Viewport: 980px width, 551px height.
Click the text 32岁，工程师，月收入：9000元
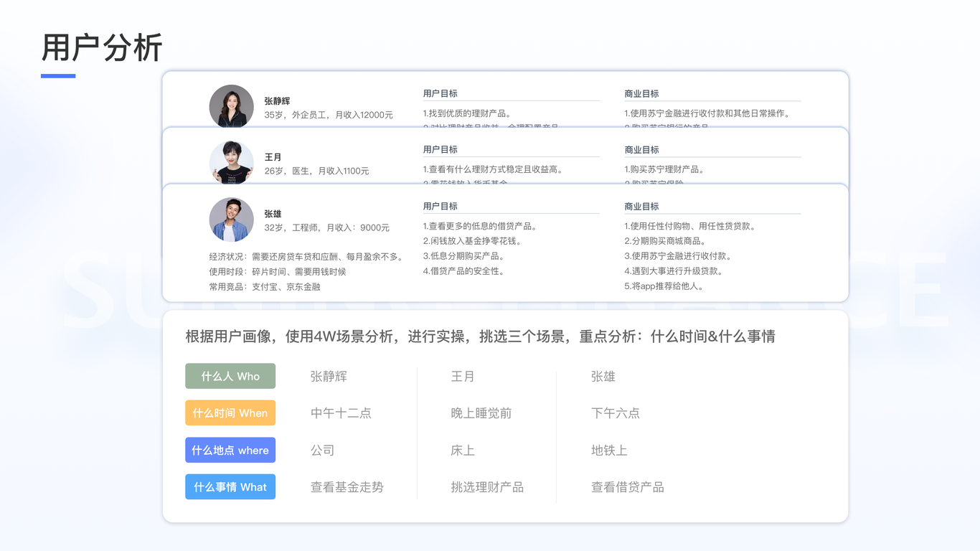(326, 227)
